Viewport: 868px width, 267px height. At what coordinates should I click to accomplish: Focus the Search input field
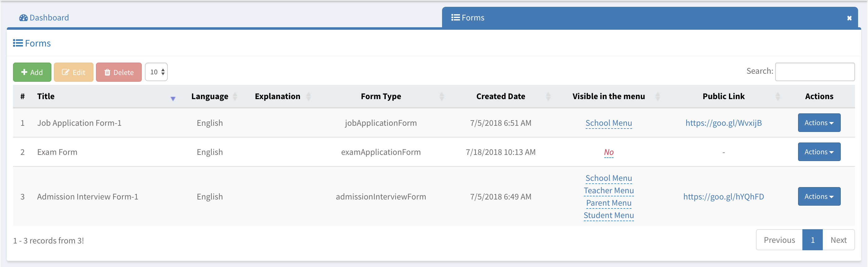814,72
